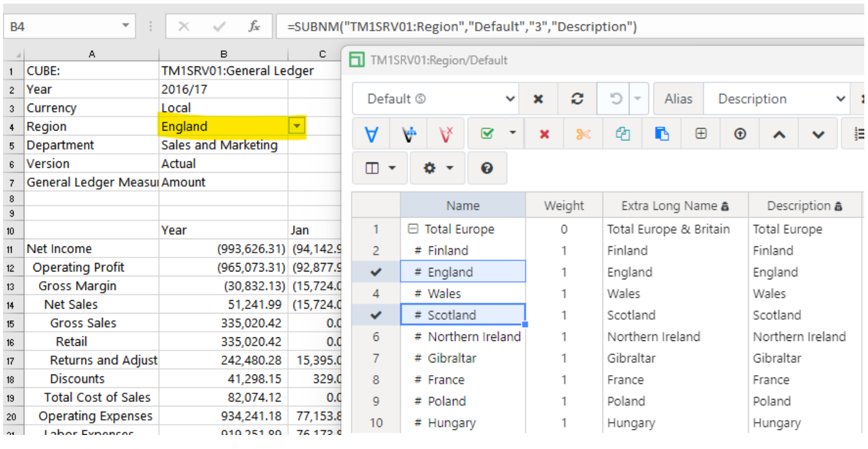This screenshot has width=868, height=449.
Task: Click the copy elements icon
Action: click(623, 134)
